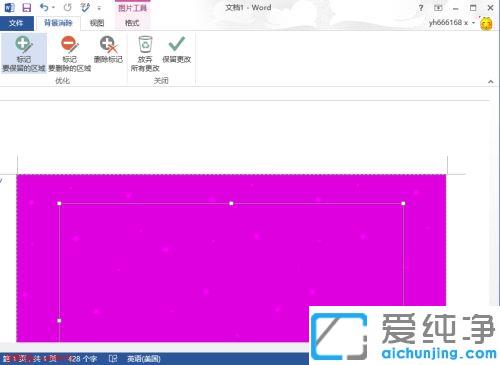The image size is (500, 365).
Task: Click the top-center handle of selection marquee
Action: [231, 203]
